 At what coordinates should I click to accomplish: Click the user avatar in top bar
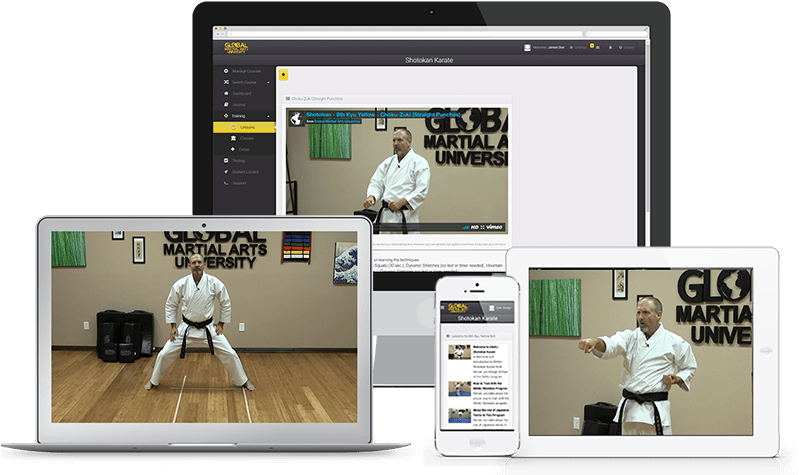coord(527,47)
